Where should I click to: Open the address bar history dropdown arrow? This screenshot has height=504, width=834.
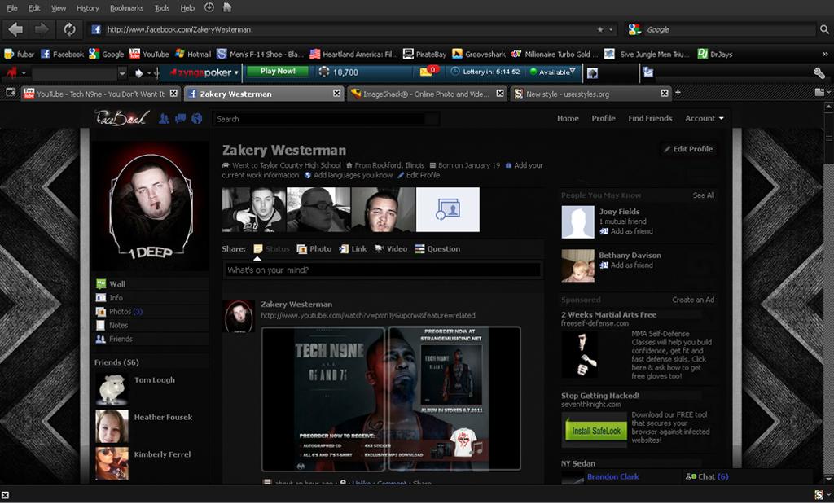[x=611, y=30]
